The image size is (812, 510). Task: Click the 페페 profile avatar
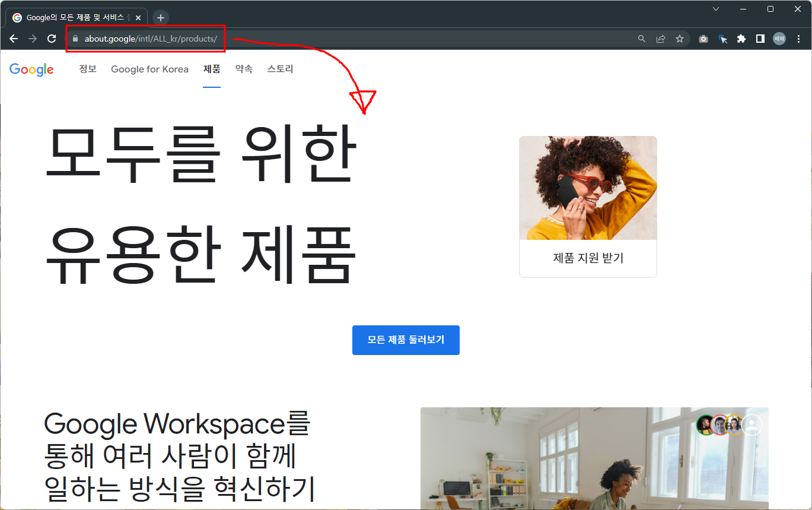pyautogui.click(x=778, y=38)
